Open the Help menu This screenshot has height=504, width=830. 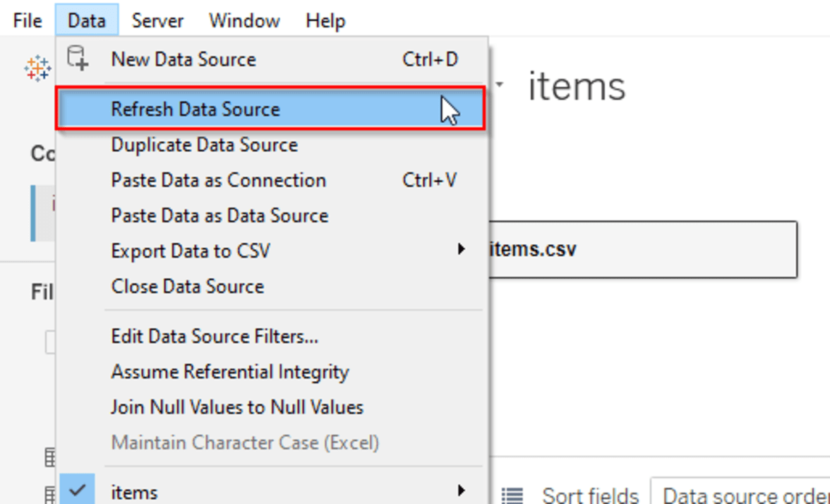tap(325, 20)
